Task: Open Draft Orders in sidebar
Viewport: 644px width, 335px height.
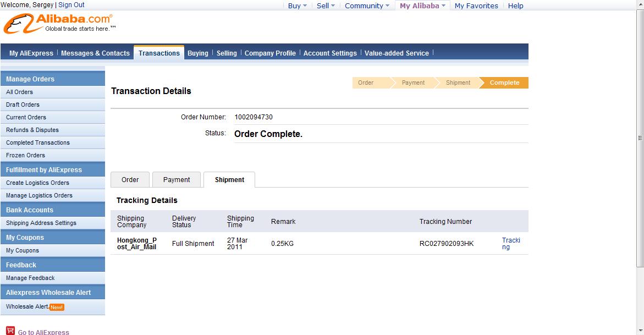Action: coord(53,105)
